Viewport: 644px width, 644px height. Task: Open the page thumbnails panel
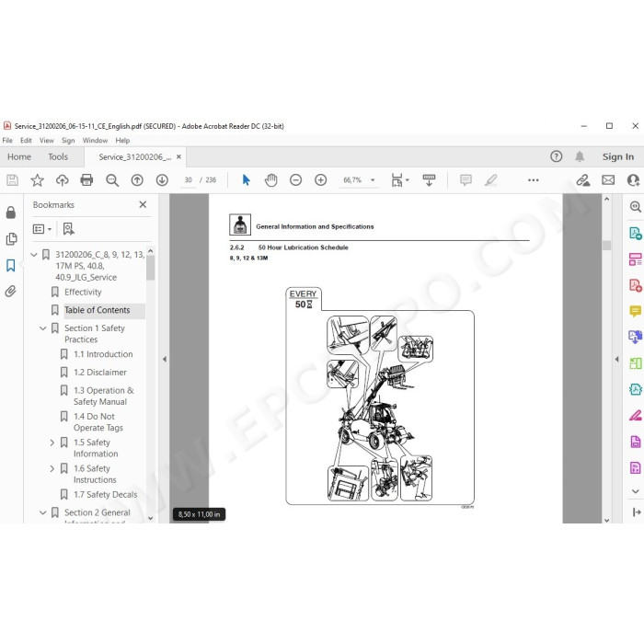click(x=11, y=239)
